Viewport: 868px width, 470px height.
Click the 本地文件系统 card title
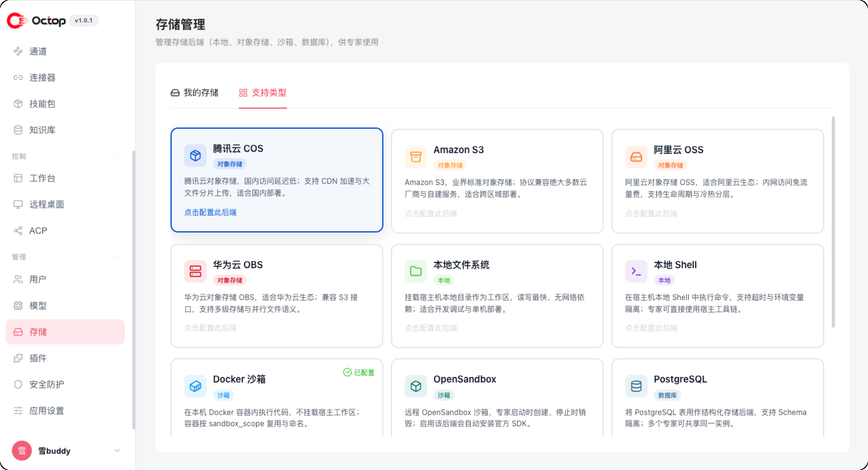pos(461,265)
